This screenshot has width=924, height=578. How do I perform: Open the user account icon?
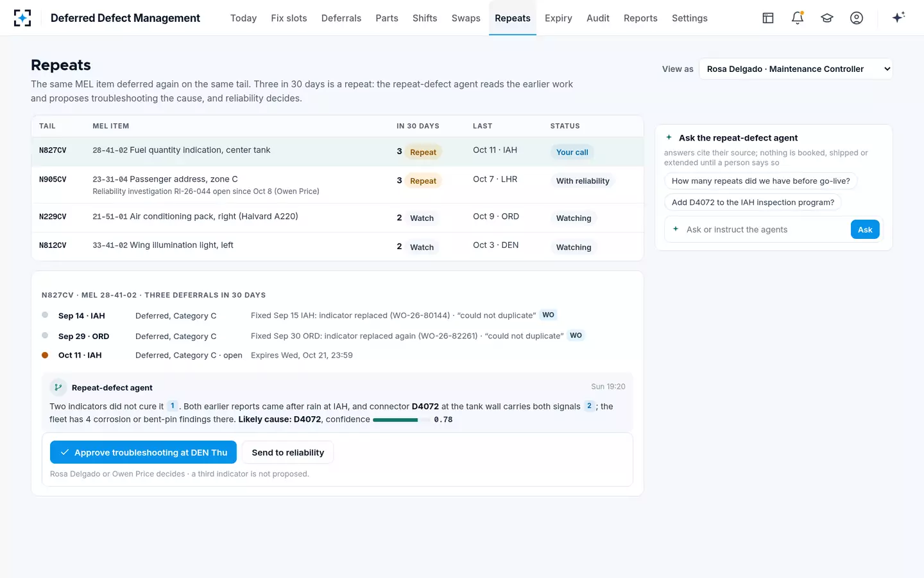click(x=857, y=18)
